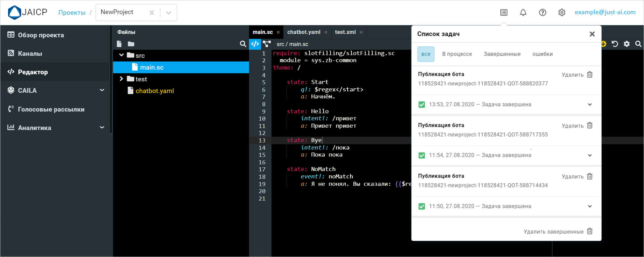Select the ошибки filter tab
The height and width of the screenshot is (257, 644).
[543, 54]
